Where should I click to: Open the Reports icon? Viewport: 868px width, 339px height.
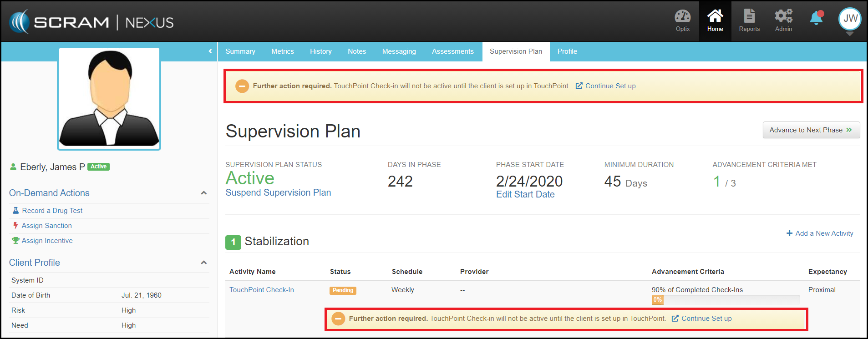[749, 21]
